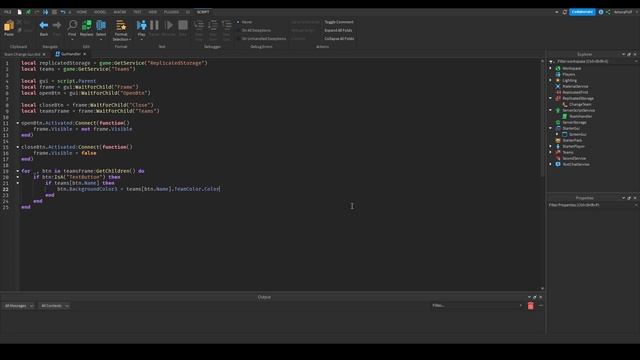This screenshot has width=640, height=360.
Task: Switch to the AVATAR ribbon tab
Action: pyautogui.click(x=120, y=12)
